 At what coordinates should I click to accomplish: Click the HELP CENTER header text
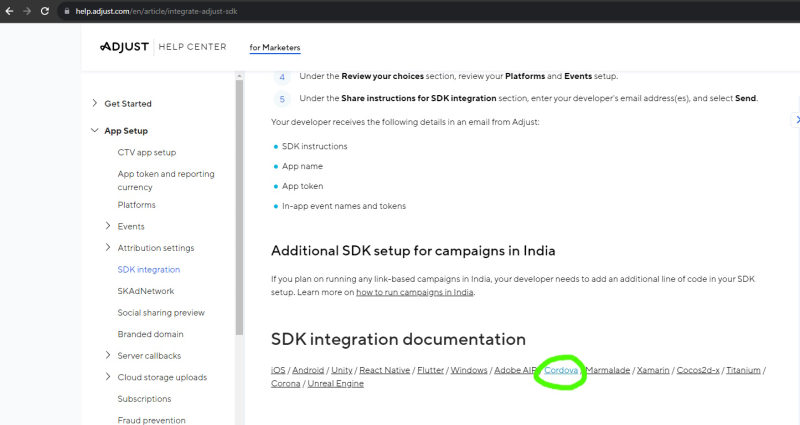point(192,47)
